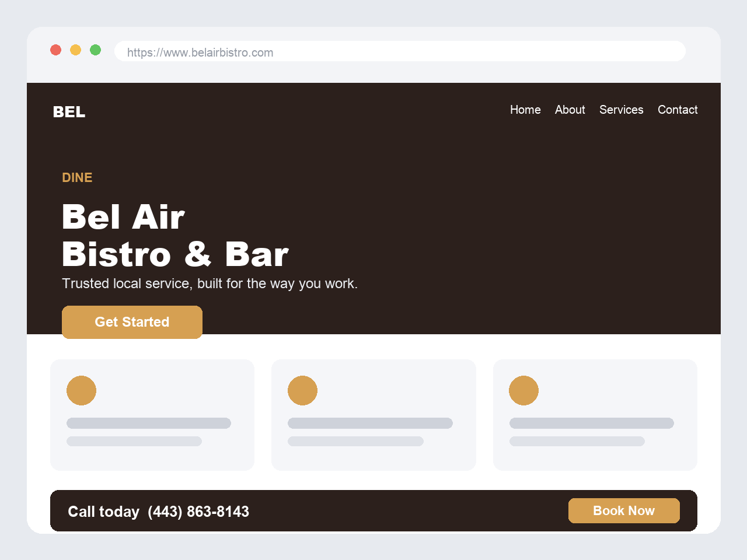Image resolution: width=747 pixels, height=560 pixels.
Task: Open the Contact nav link
Action: tap(678, 110)
